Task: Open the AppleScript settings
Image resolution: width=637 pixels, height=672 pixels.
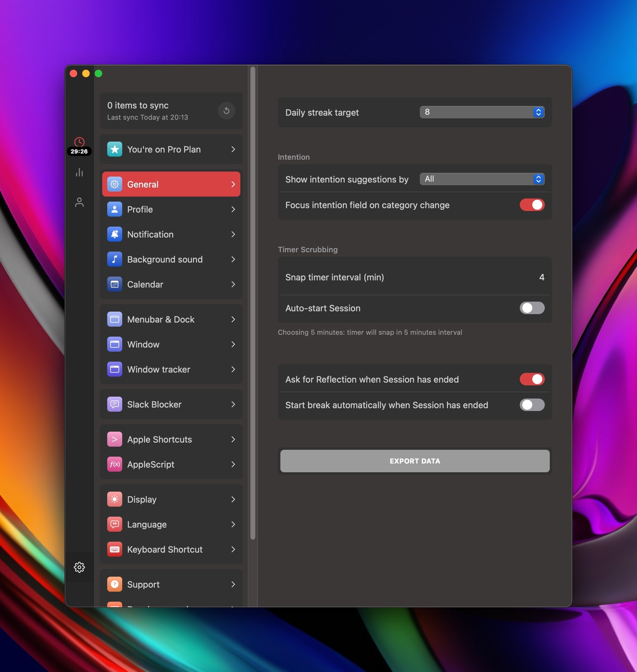Action: 171,464
